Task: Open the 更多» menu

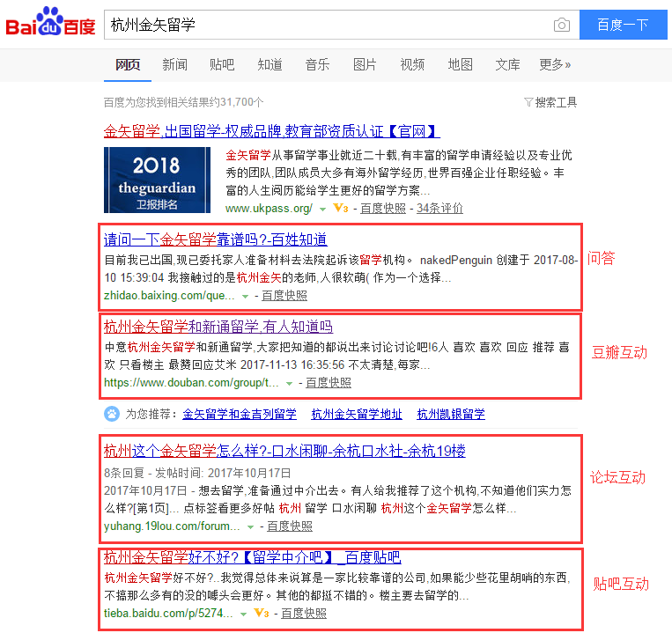Action: click(x=555, y=64)
